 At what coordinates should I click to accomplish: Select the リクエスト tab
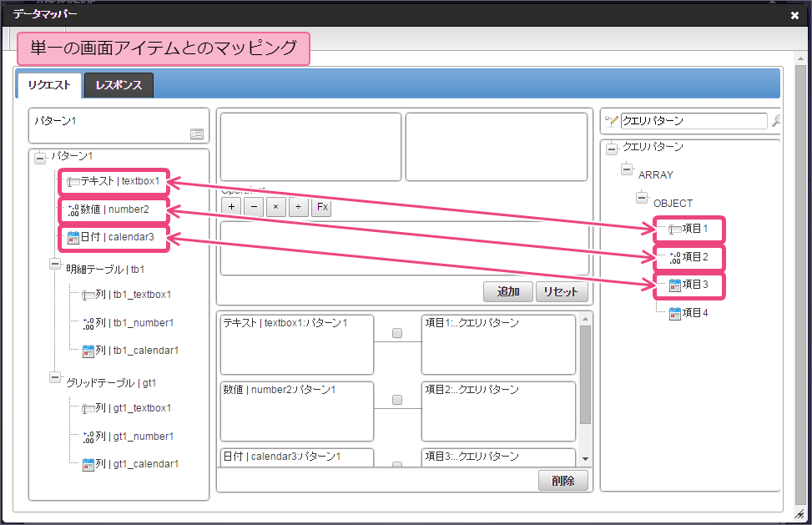[x=49, y=85]
